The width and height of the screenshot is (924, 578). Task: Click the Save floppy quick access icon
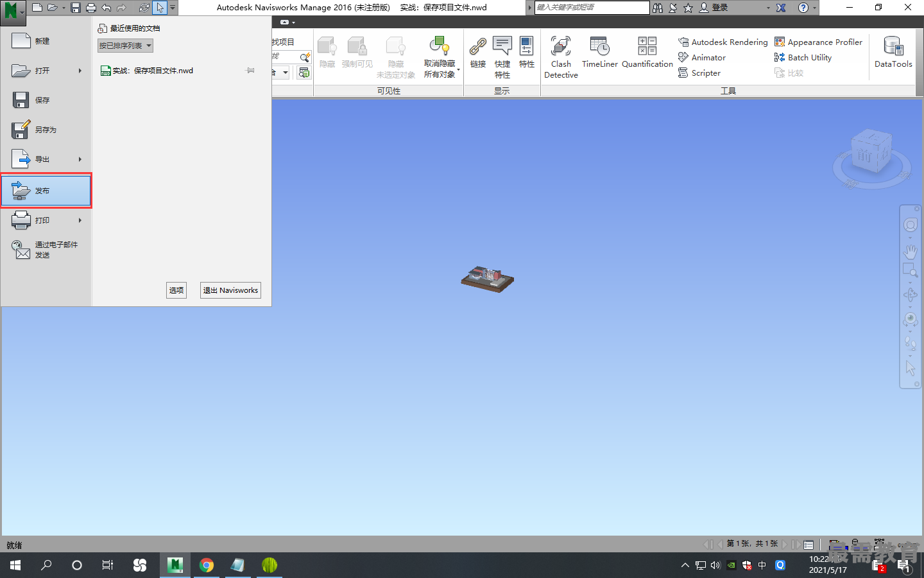76,8
